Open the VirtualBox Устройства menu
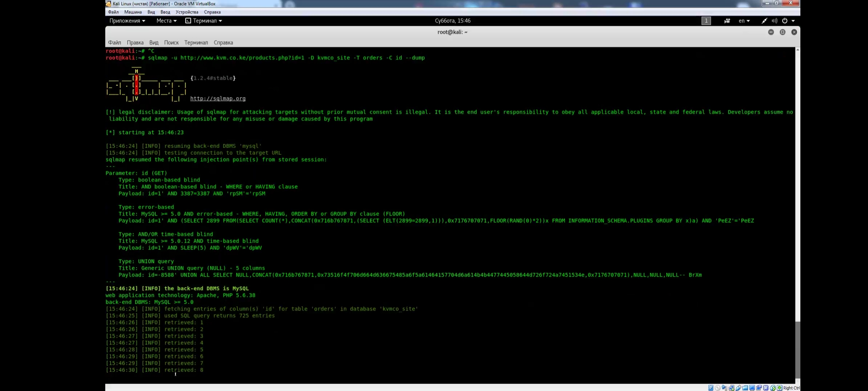Viewport: 868px width, 391px height. click(x=187, y=12)
